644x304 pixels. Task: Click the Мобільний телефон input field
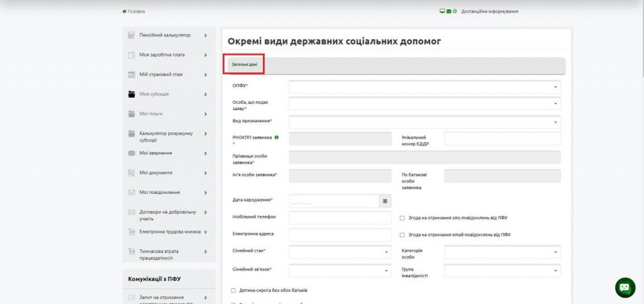click(340, 218)
